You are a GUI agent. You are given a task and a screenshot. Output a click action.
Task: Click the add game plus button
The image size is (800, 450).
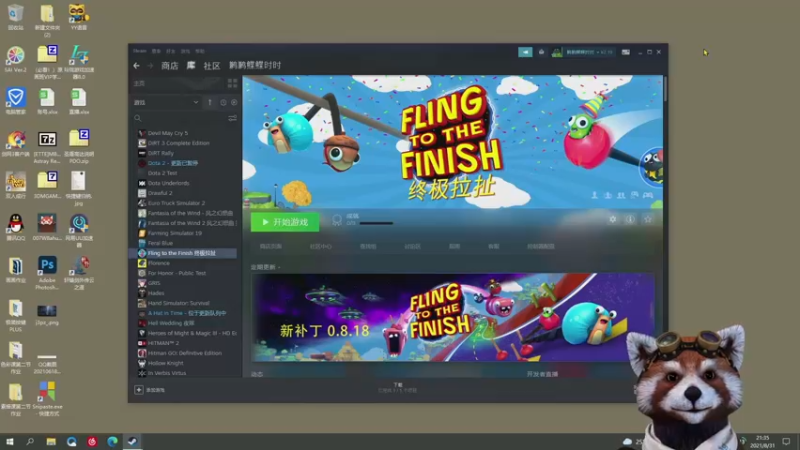139,390
